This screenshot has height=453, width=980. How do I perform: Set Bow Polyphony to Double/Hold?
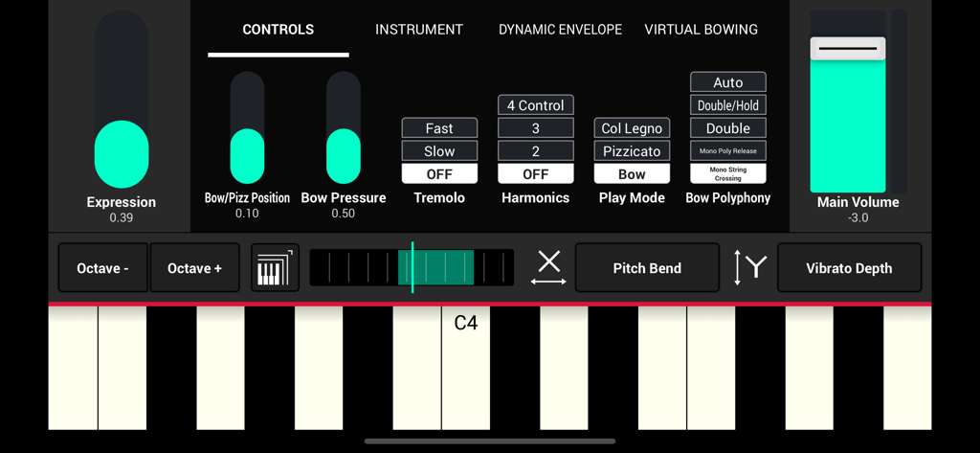pos(728,105)
